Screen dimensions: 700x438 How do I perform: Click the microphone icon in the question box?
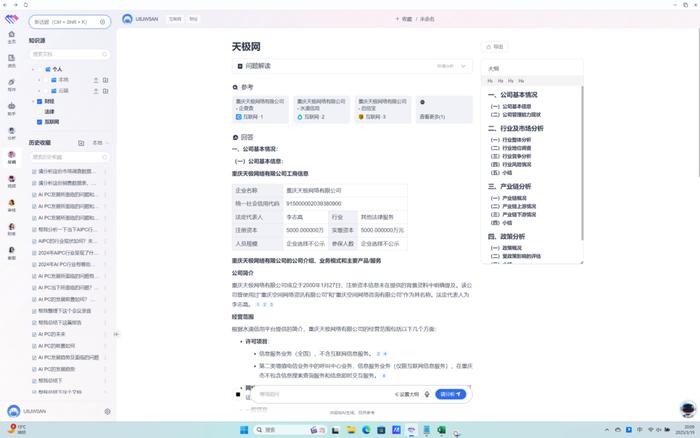click(x=427, y=394)
